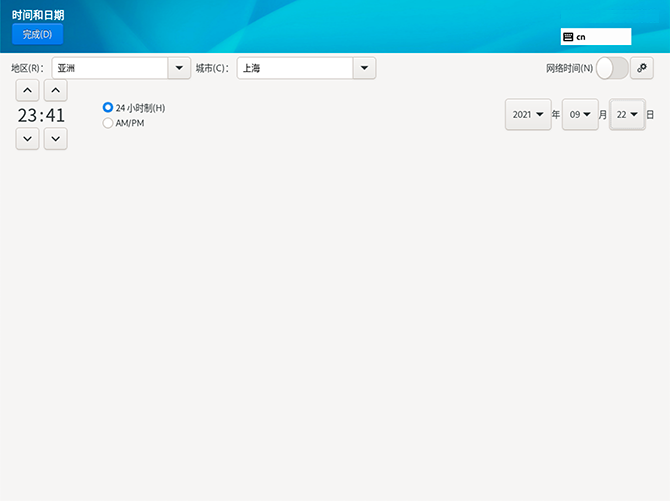Select the 24小时制 radio button
Viewport: 670px width, 501px height.
(x=108, y=107)
